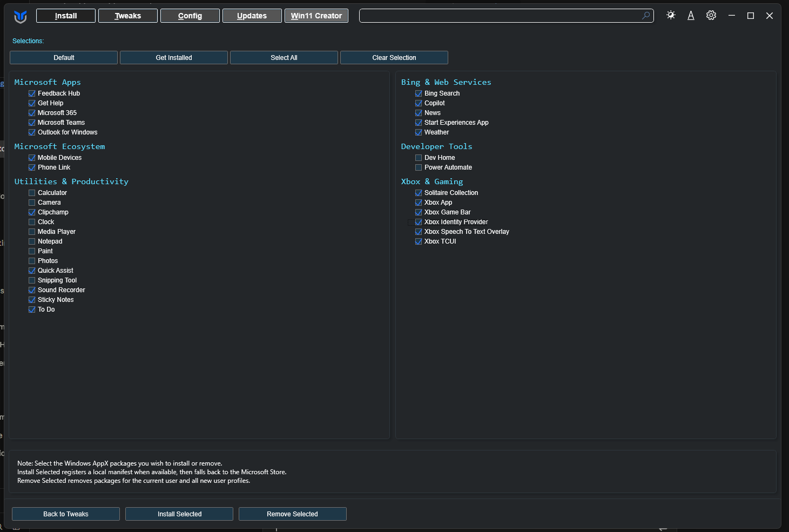Uncheck the Feedback Hub checkbox
789x532 pixels.
[x=32, y=93]
